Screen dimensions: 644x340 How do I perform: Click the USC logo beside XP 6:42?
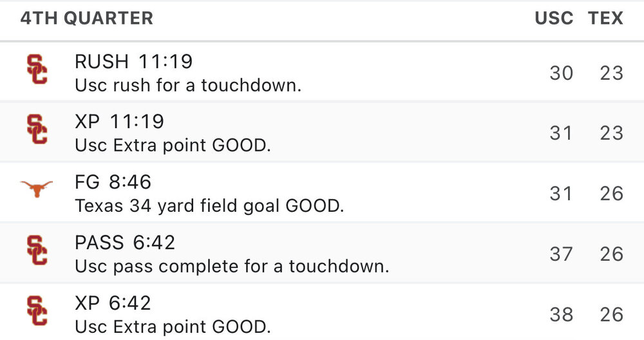37,310
